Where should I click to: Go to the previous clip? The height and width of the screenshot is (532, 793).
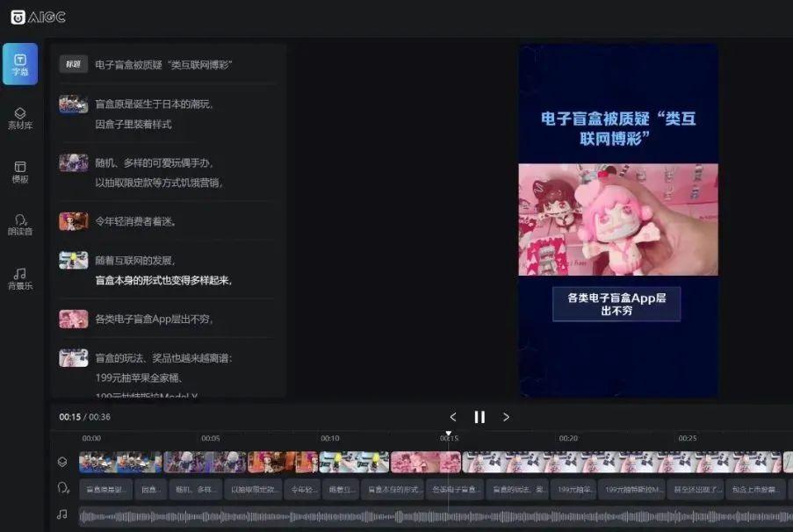[453, 417]
